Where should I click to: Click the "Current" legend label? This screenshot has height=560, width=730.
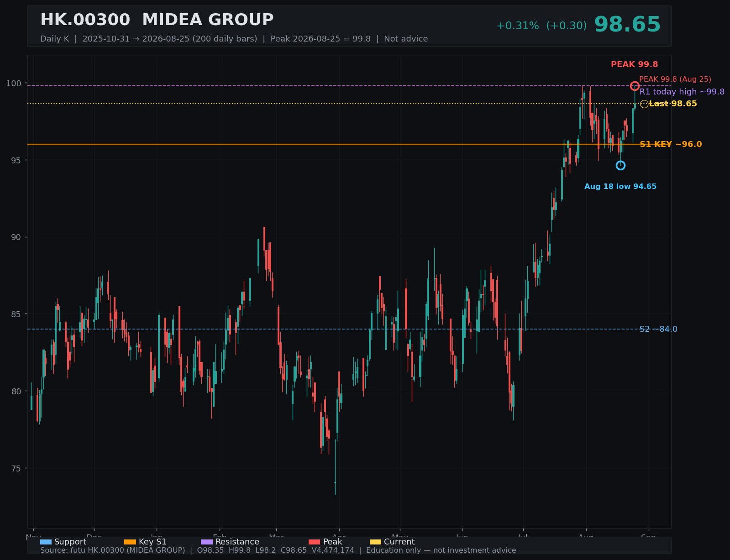pos(399,542)
